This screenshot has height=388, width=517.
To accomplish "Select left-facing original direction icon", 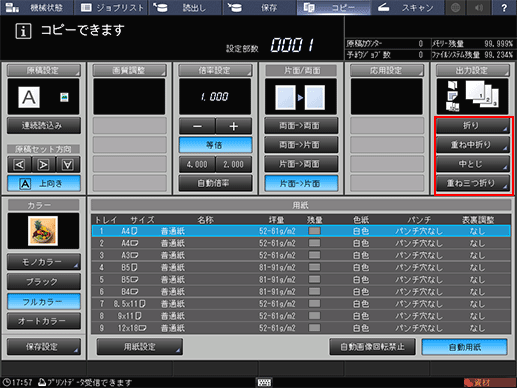I will 19,164.
